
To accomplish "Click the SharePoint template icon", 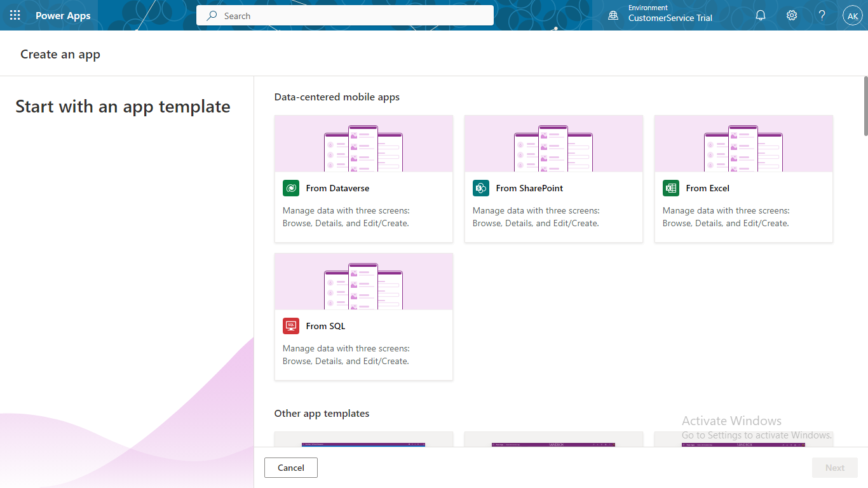I will pos(481,188).
